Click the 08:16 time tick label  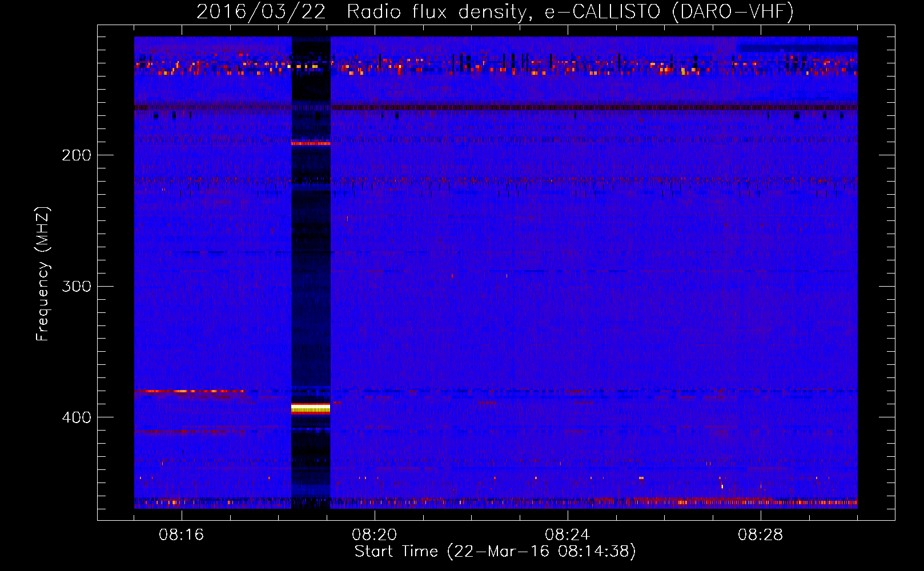pos(182,535)
